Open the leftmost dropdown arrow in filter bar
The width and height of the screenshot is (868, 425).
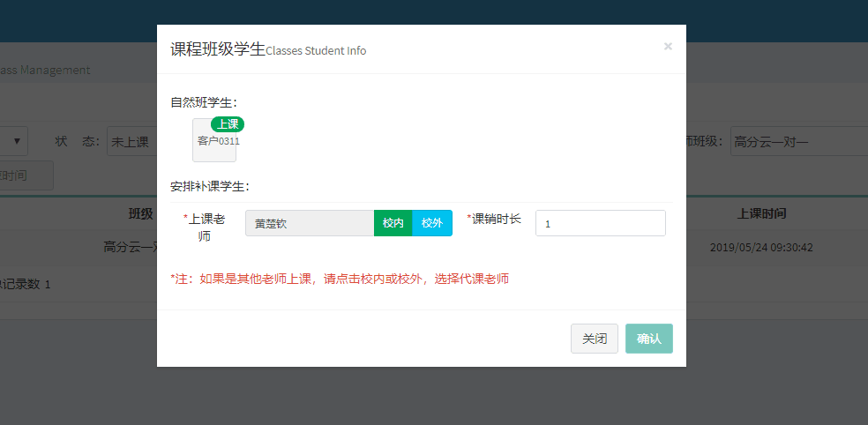(18, 141)
